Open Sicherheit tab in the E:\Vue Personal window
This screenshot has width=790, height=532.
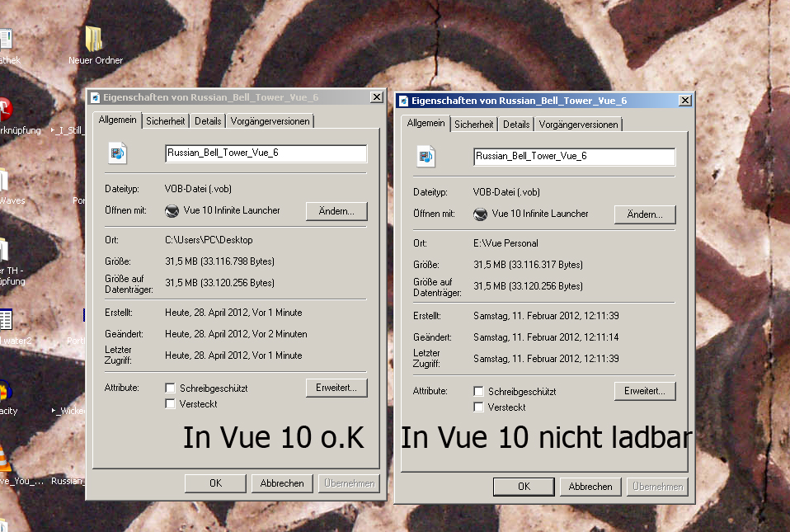(473, 124)
